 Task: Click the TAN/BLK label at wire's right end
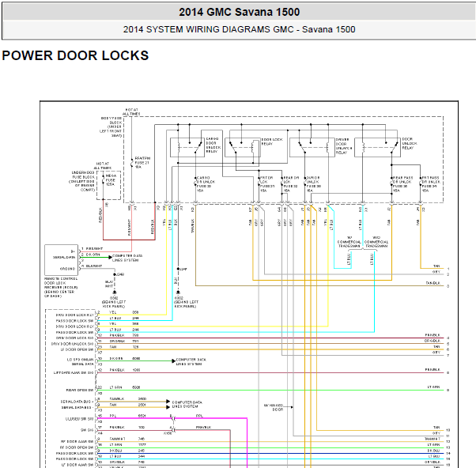click(433, 283)
